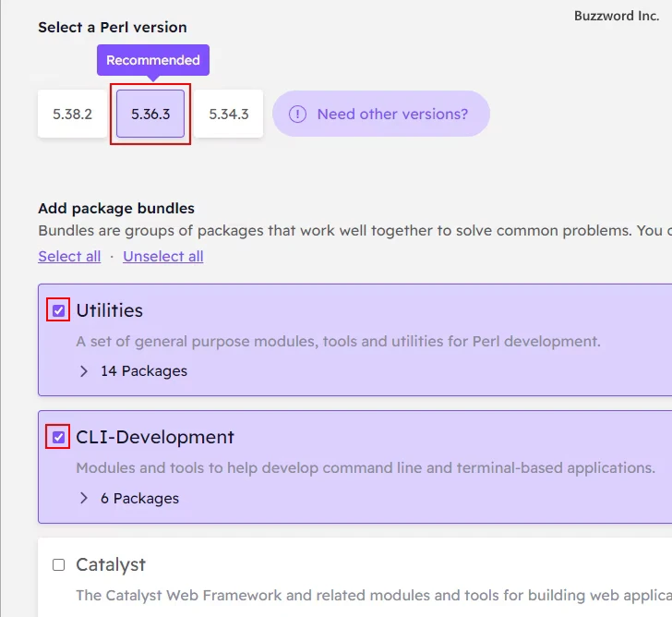The width and height of the screenshot is (672, 617).
Task: Uncheck the CLI-Development bundle checkbox
Action: (x=59, y=437)
